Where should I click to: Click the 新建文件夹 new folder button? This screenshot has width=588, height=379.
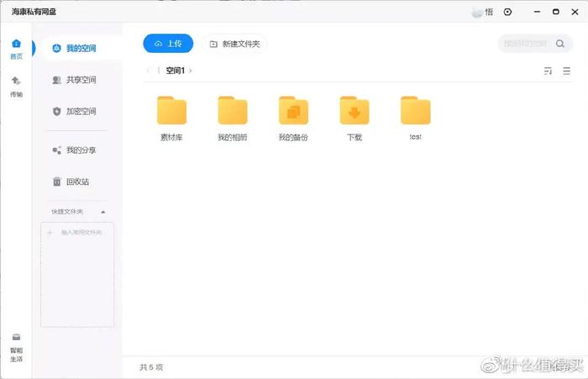pos(234,44)
